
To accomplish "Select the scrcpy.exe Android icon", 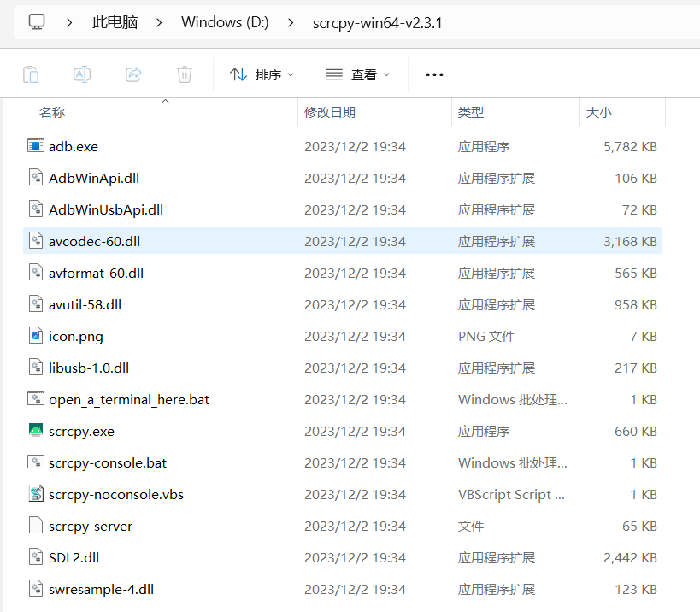I will click(x=36, y=430).
